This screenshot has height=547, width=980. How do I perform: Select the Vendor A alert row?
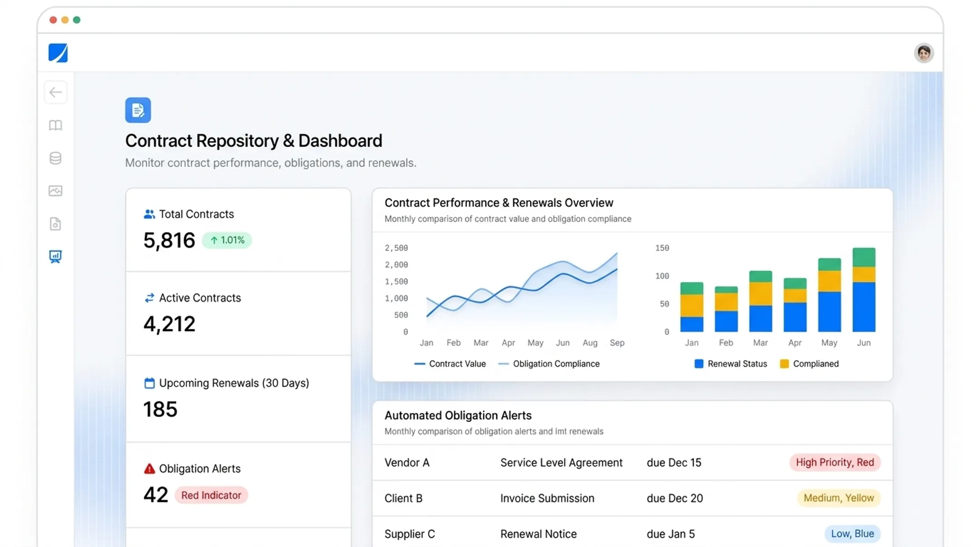pyautogui.click(x=632, y=463)
